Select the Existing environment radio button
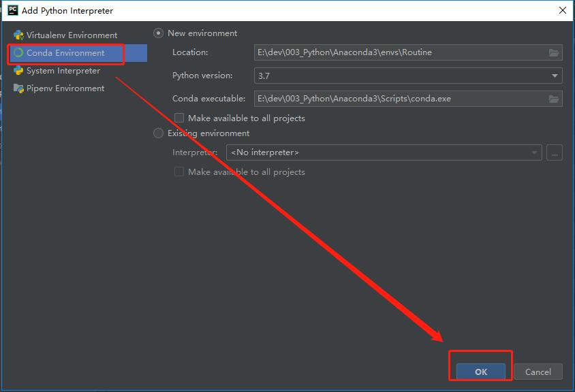The image size is (575, 392). 159,133
